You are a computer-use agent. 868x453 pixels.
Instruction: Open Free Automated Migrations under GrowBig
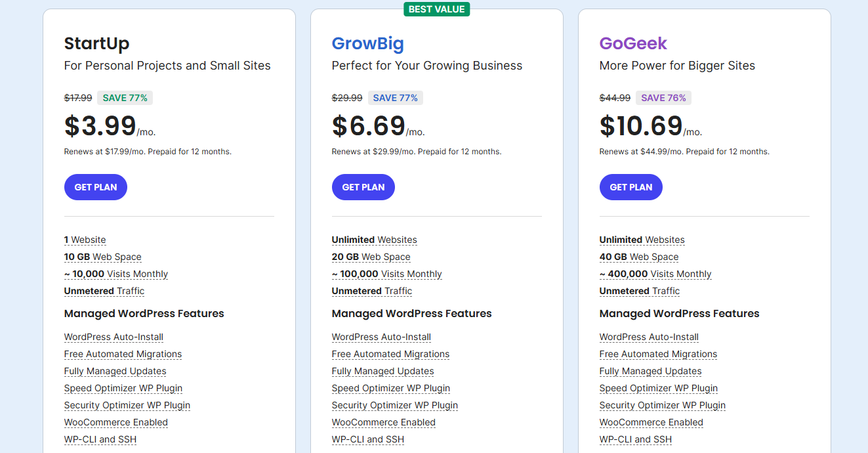(x=391, y=355)
